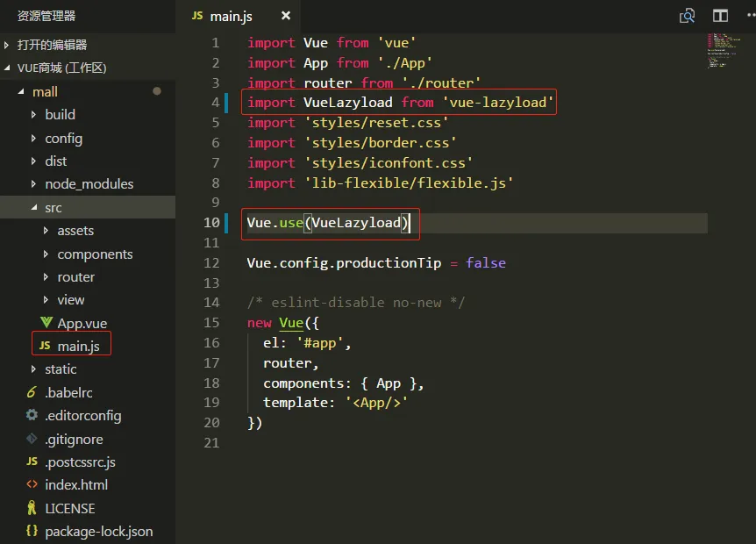
Task: Switch to the main.js tab
Action: click(232, 16)
